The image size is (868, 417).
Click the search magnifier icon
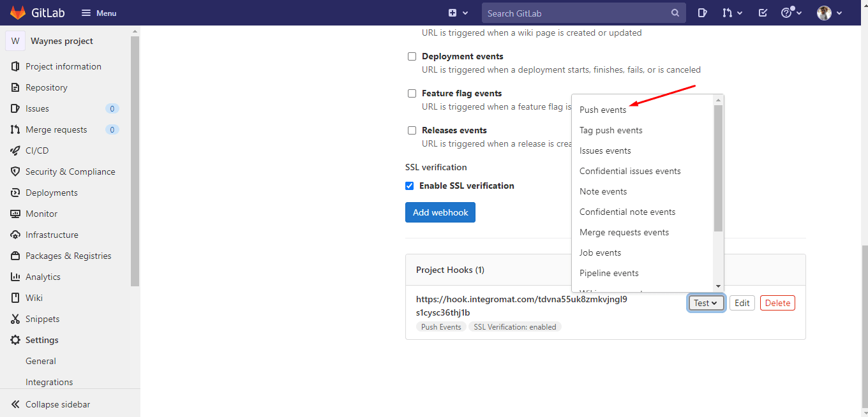(675, 13)
